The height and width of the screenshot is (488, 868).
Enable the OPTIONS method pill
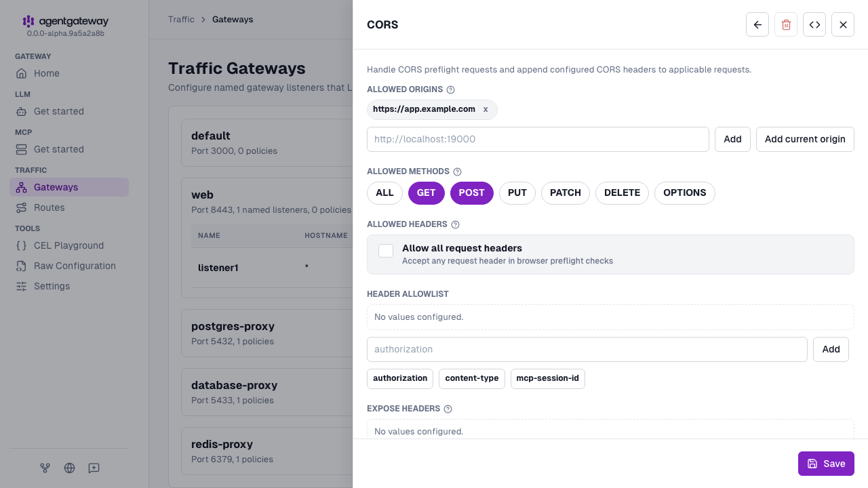click(685, 193)
